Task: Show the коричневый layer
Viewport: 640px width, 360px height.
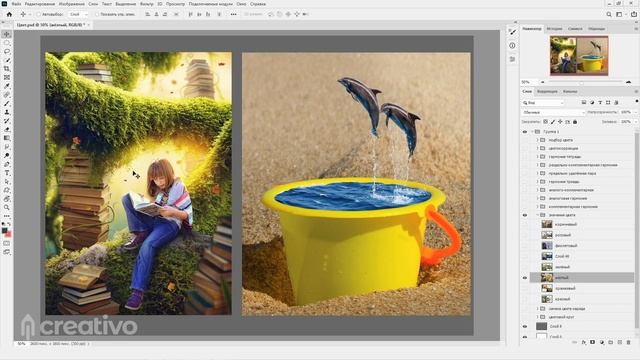Action: click(525, 224)
